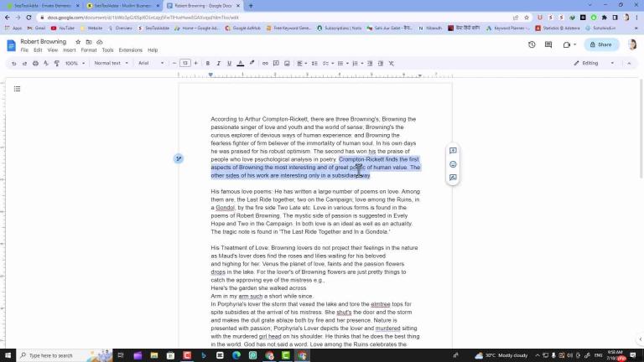This screenshot has height=362, width=644.
Task: Open a new browser tab
Action: tap(251, 6)
